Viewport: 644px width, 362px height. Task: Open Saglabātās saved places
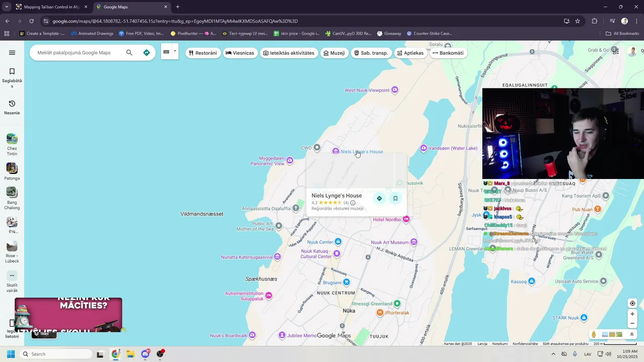click(12, 78)
